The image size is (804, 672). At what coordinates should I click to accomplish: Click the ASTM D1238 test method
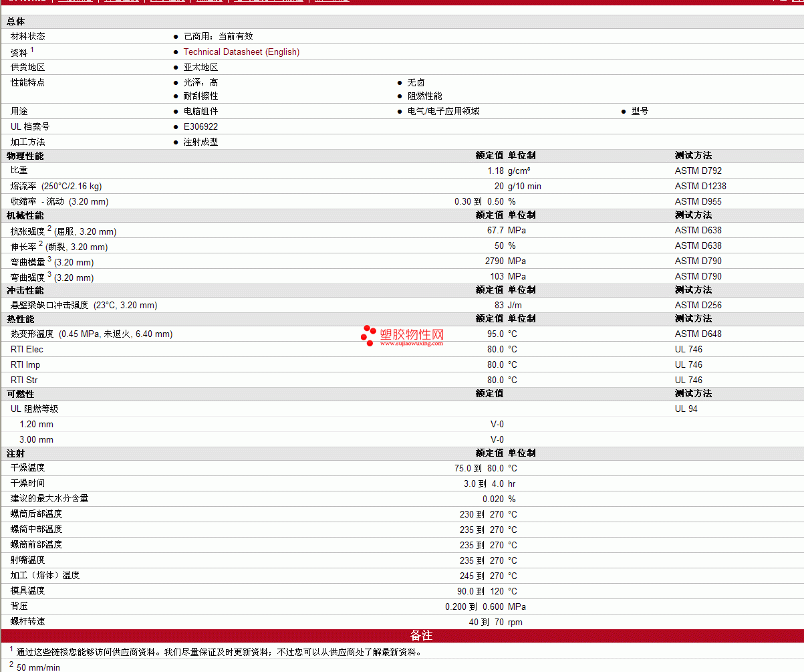click(x=700, y=187)
